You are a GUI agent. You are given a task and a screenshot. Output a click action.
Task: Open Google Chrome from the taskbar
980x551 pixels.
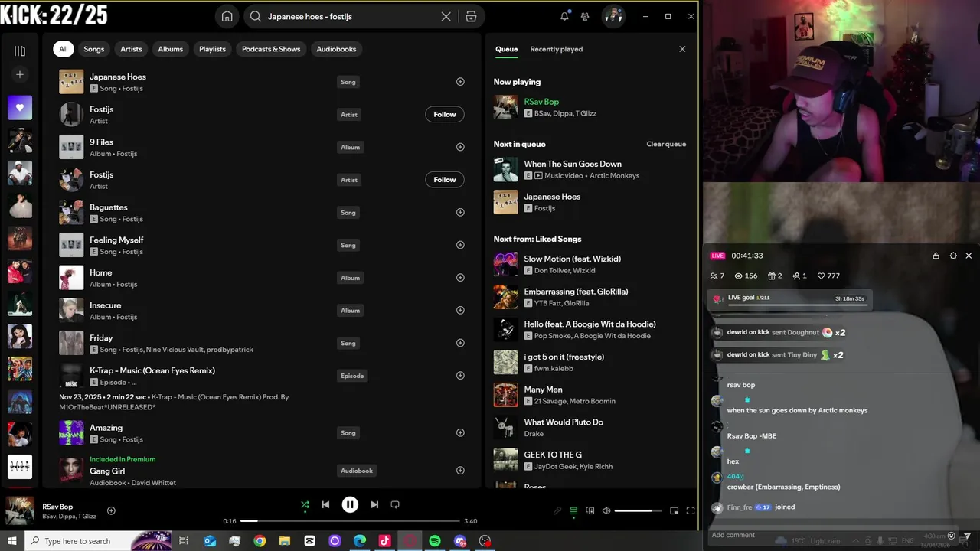pos(260,541)
